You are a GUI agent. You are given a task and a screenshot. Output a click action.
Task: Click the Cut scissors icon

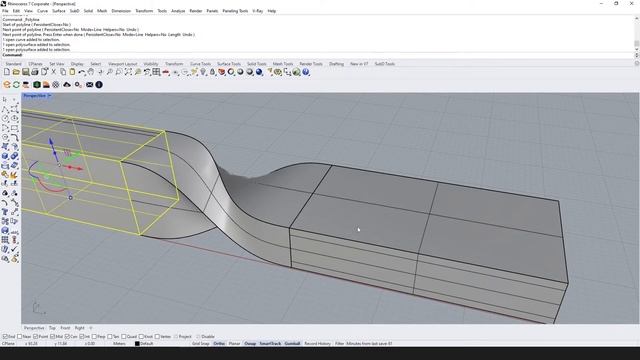point(53,72)
